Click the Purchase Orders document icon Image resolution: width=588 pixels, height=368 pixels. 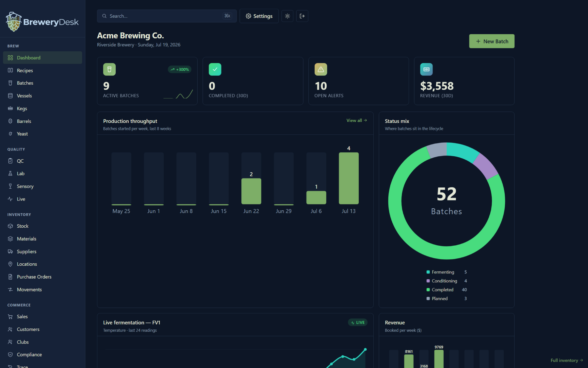point(10,277)
